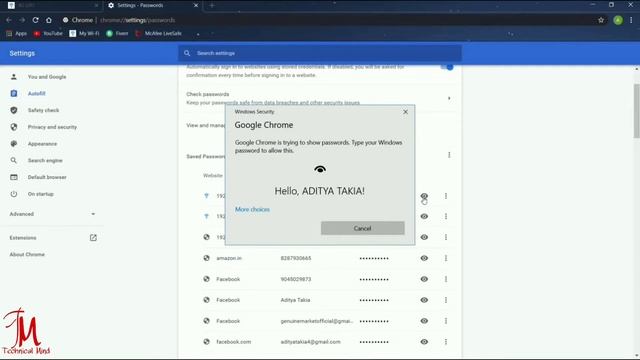Open Appearance settings
Image resolution: width=640 pixels, height=360 pixels.
[x=42, y=144]
